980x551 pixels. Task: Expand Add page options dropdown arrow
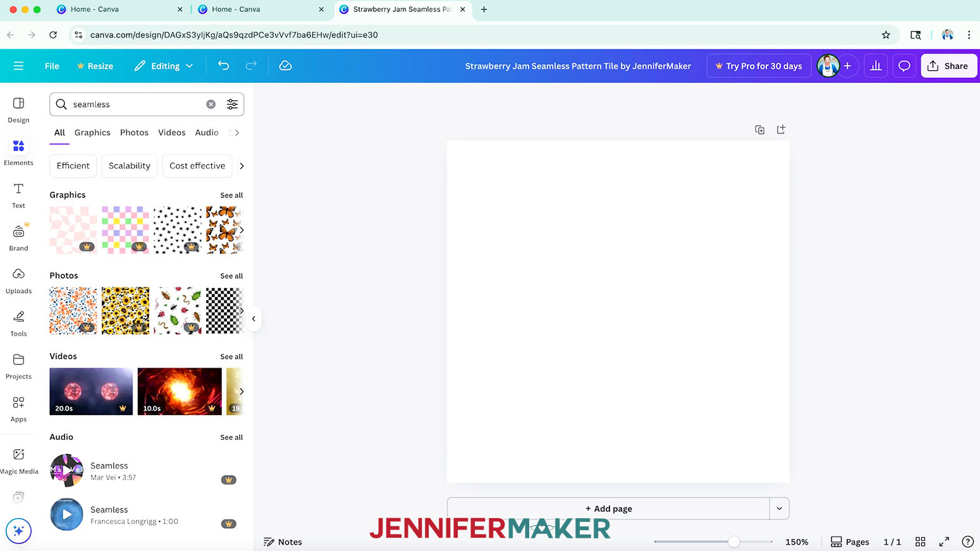pos(779,508)
